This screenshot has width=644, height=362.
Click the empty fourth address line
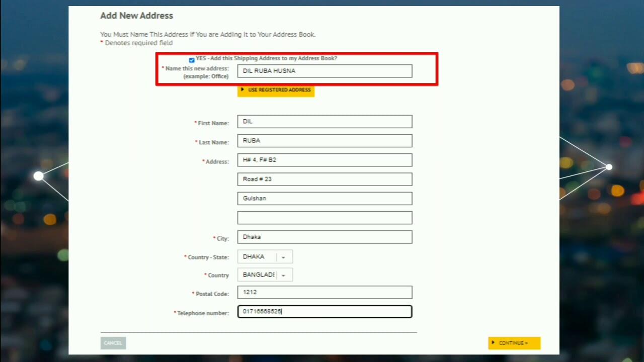coord(325,217)
